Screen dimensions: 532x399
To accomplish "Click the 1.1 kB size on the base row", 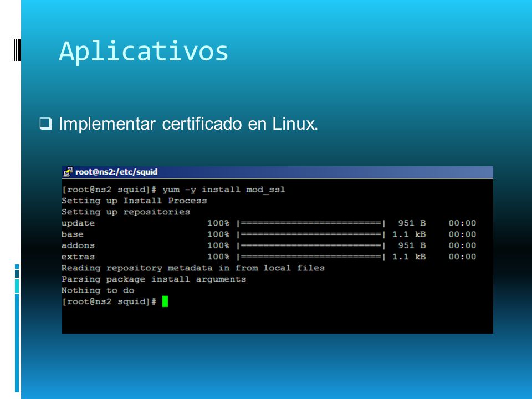I will [409, 234].
